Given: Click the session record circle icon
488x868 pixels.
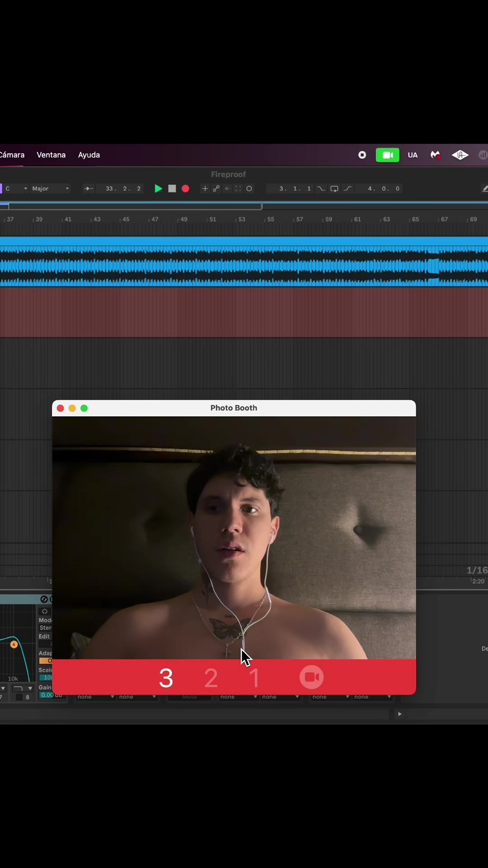Looking at the screenshot, I should [249, 189].
